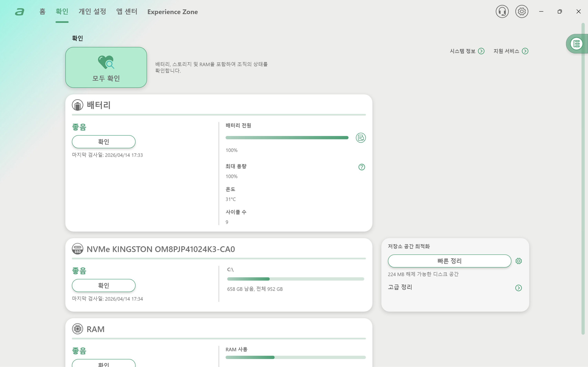Expand 고급 정리 arrow
The width and height of the screenshot is (588, 367).
pos(518,288)
